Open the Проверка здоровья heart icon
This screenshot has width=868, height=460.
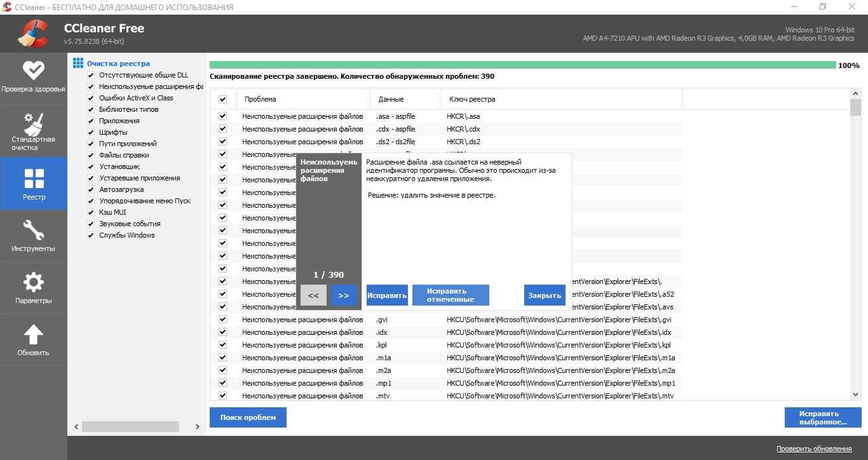33,71
